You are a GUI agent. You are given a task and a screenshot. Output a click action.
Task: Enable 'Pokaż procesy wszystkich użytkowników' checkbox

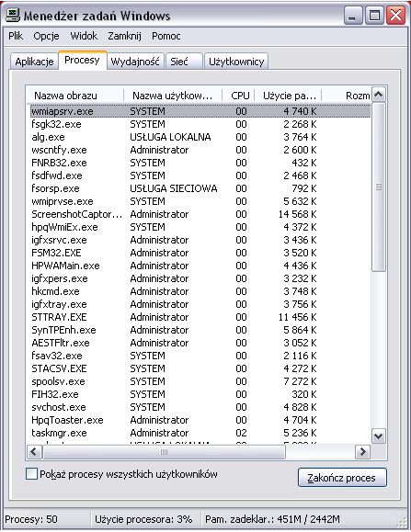pos(31,474)
